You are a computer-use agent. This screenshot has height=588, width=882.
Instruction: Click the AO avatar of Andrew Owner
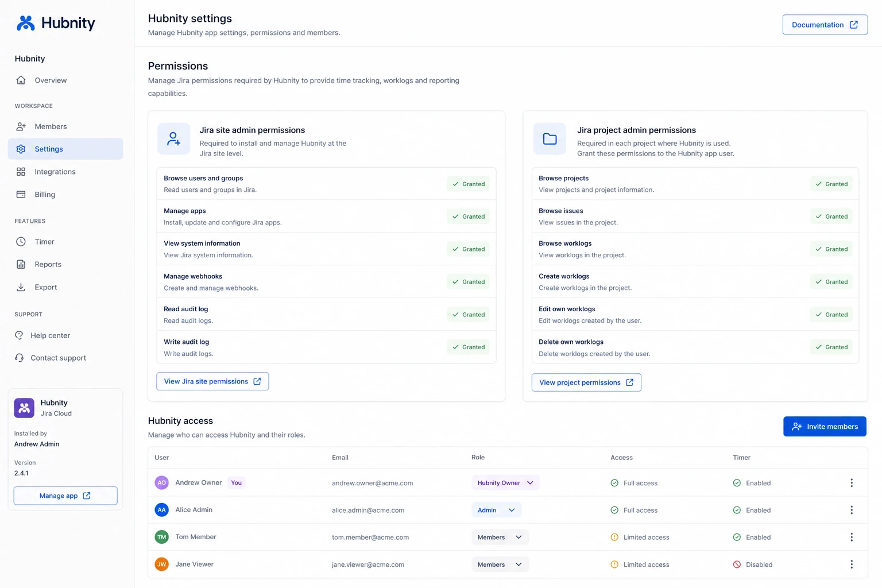tap(162, 483)
